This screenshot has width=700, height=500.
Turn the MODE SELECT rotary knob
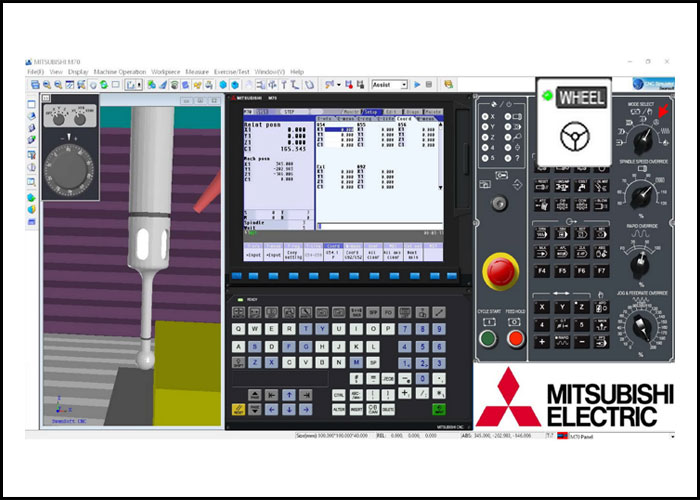click(642, 140)
